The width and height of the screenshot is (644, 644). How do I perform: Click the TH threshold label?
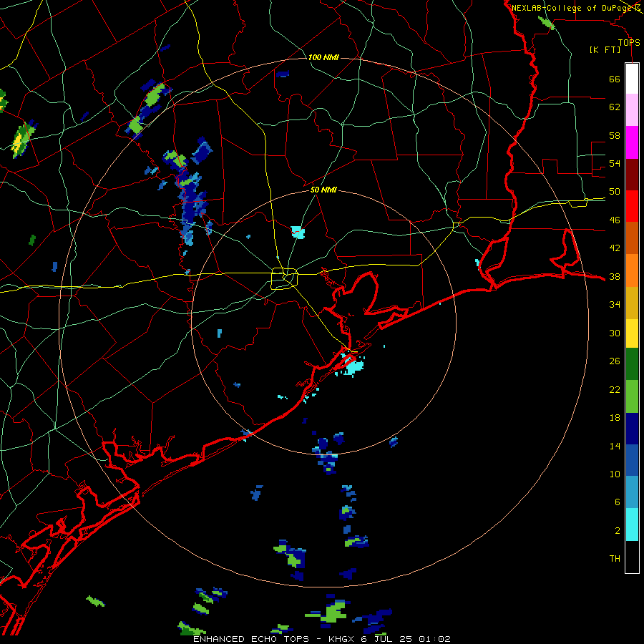615,559
